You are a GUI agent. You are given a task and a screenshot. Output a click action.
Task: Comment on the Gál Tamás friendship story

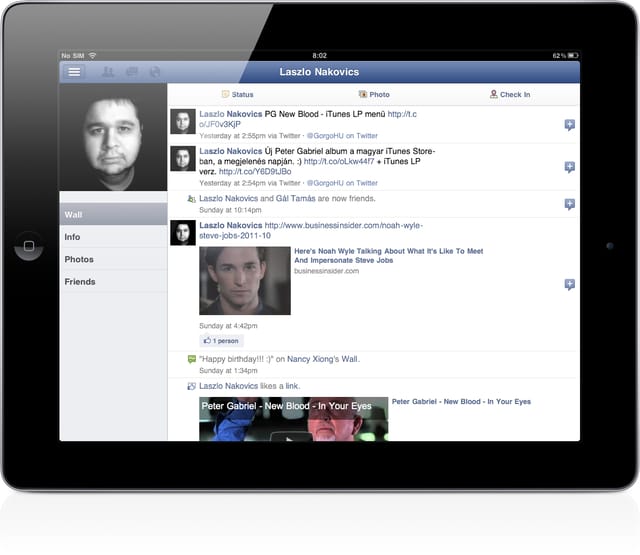click(x=569, y=204)
